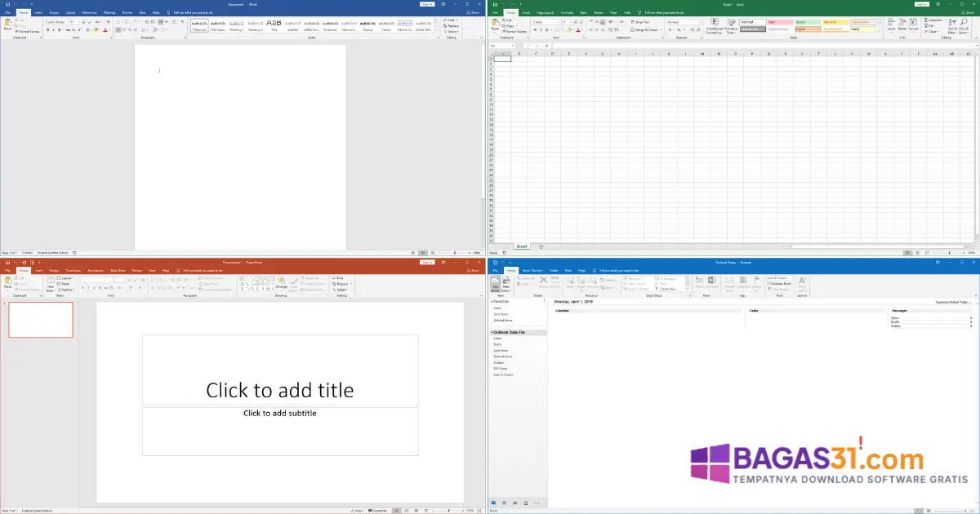Screen dimensions: 980x514
Task: Open Address Book in the Outlook ribbon
Action: (x=780, y=284)
